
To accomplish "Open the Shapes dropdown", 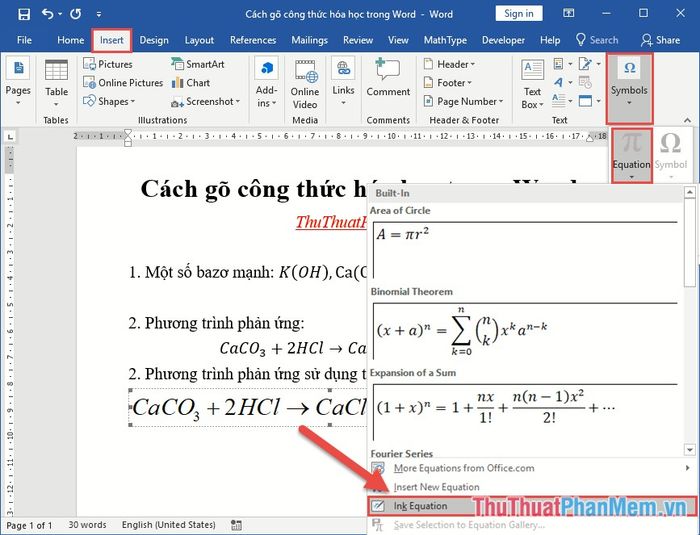I will click(x=109, y=101).
